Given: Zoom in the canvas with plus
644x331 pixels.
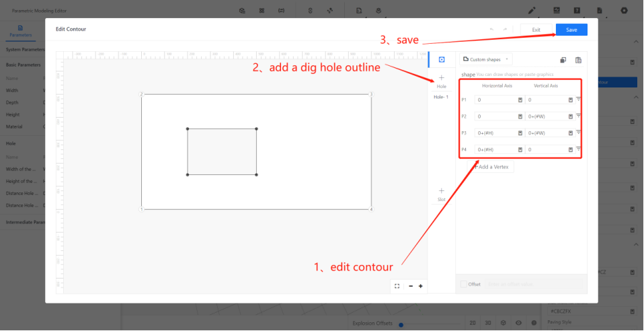Looking at the screenshot, I should 421,286.
